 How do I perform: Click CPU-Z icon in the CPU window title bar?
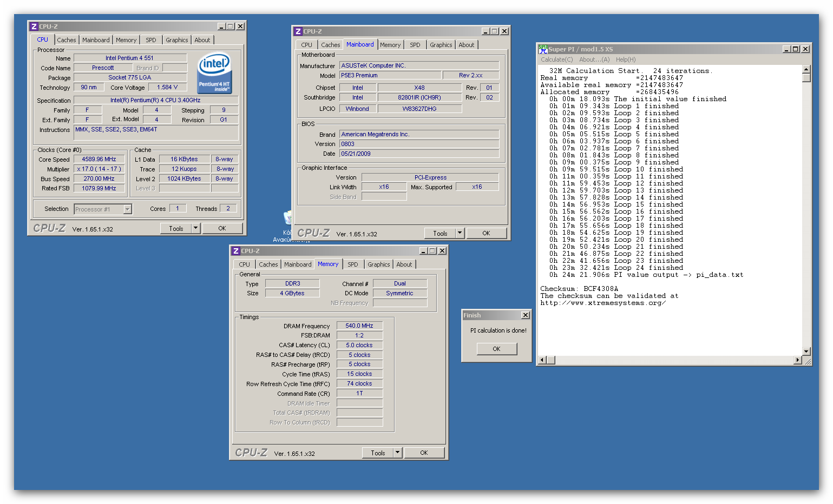(34, 26)
